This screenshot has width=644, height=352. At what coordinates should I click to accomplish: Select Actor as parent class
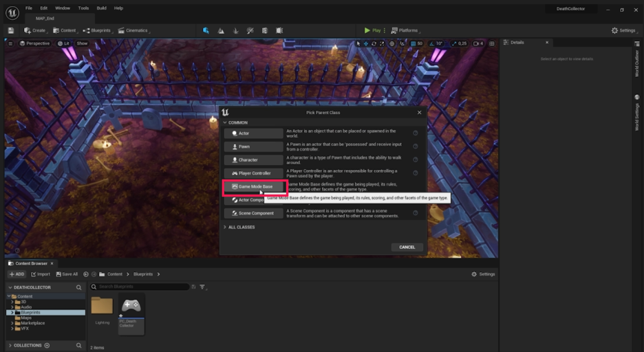point(254,133)
